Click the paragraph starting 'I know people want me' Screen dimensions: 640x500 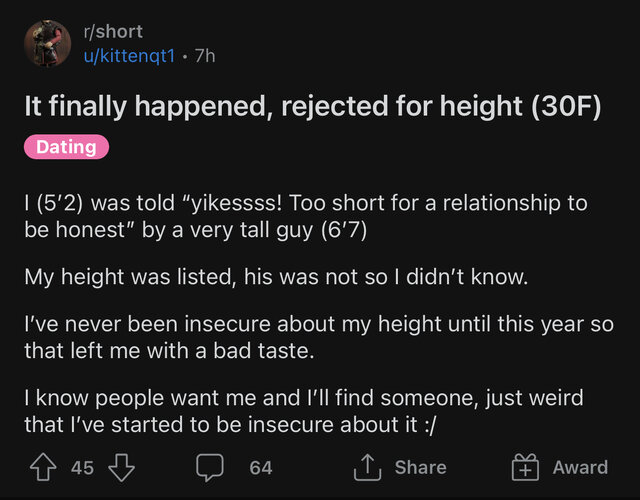click(x=305, y=411)
